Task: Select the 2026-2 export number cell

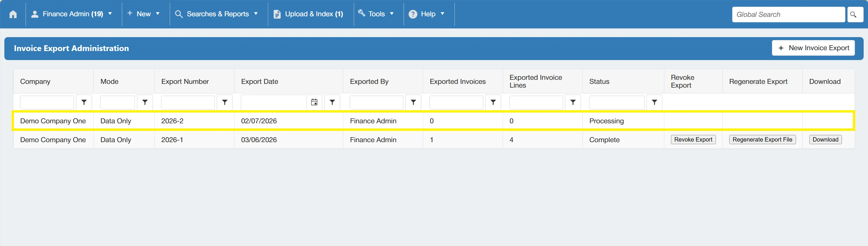Action: click(x=194, y=121)
